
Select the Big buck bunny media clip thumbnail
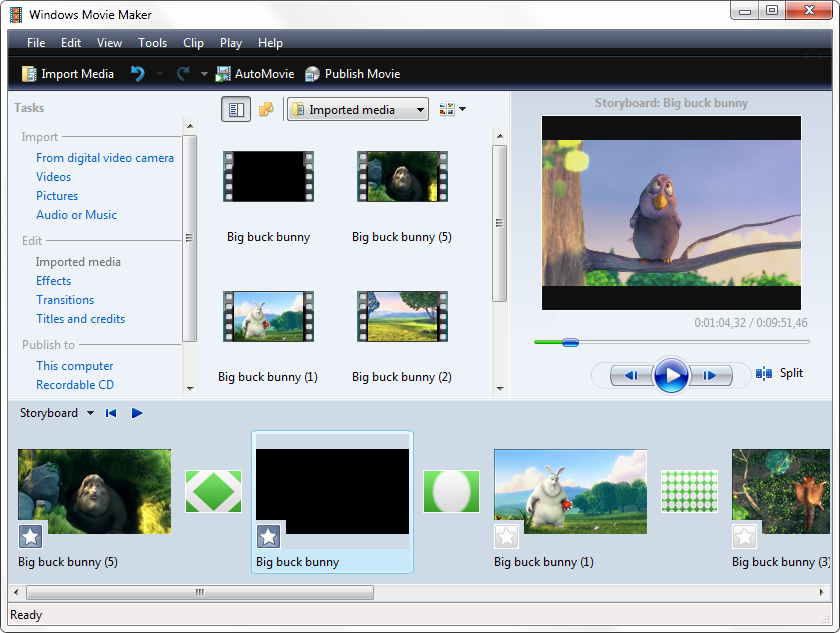268,176
